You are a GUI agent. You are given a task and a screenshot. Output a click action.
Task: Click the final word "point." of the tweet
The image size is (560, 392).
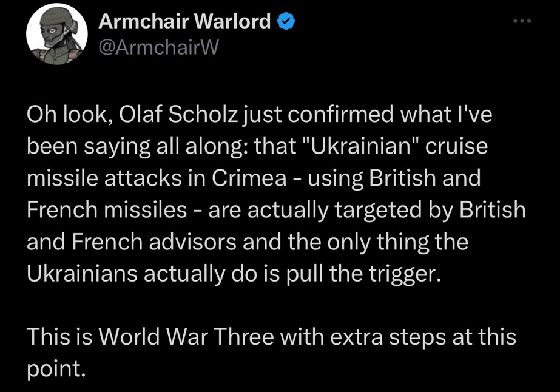pos(55,369)
